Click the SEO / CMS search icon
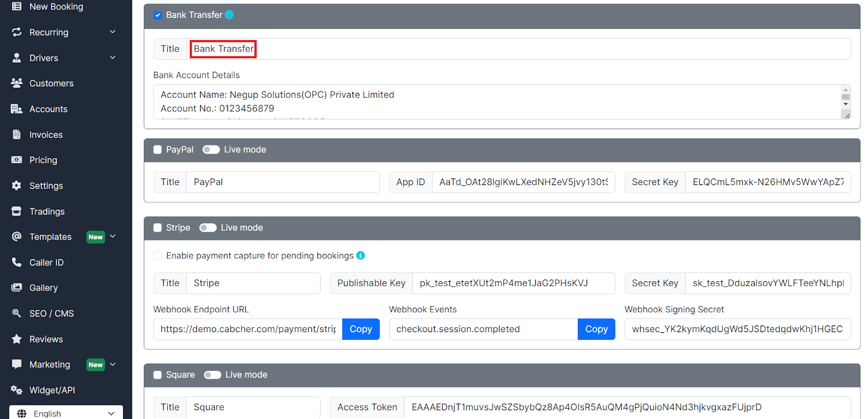 pos(17,313)
